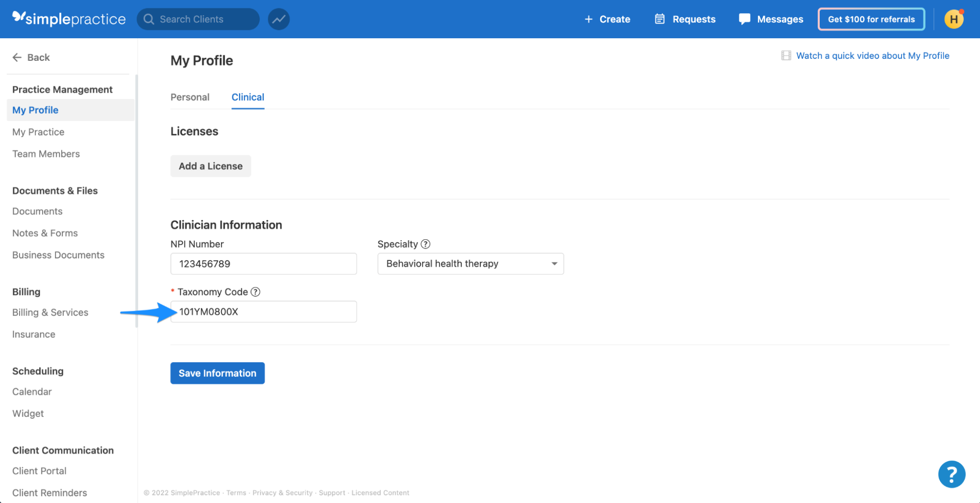Screen dimensions: 980x503
Task: Click the H account avatar
Action: pos(954,19)
